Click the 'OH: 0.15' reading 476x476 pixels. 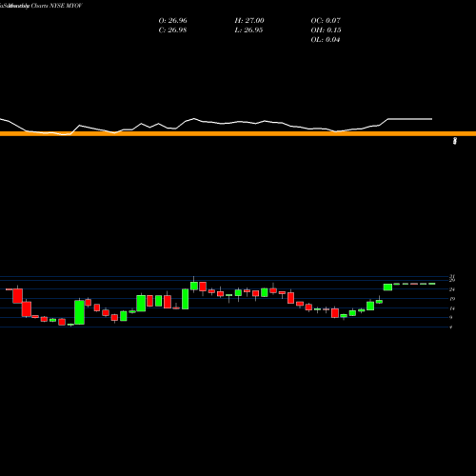point(326,30)
